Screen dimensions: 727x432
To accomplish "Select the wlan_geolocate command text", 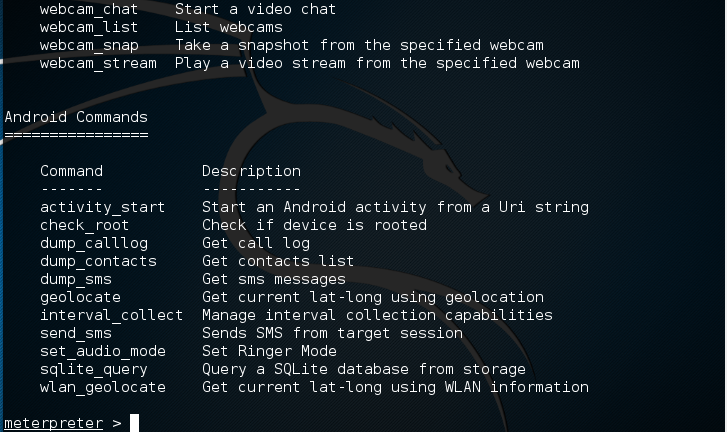I will tap(102, 387).
